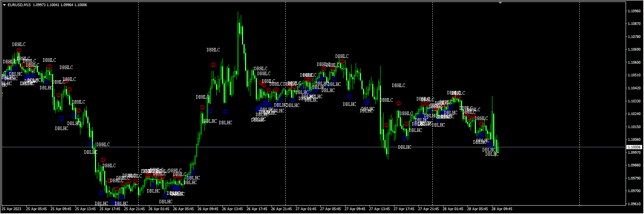Click the EURUSD,M15 symbol title
644x214 pixels.
pos(19,5)
